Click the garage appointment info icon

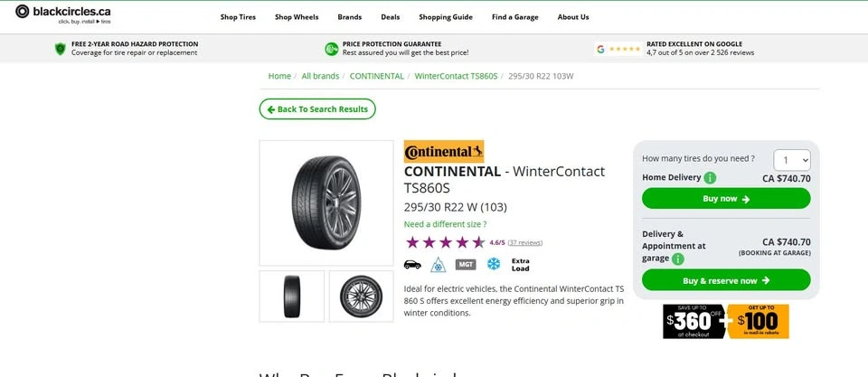point(677,259)
